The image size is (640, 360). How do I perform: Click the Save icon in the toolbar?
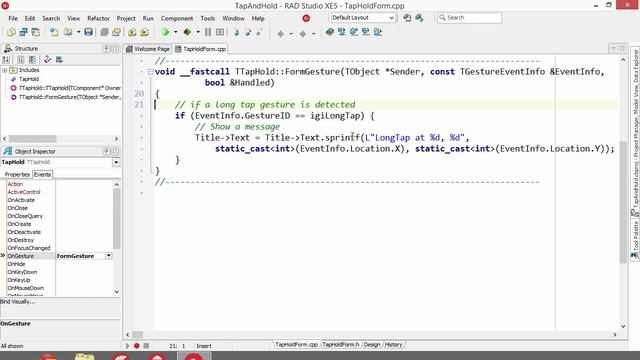click(89, 32)
